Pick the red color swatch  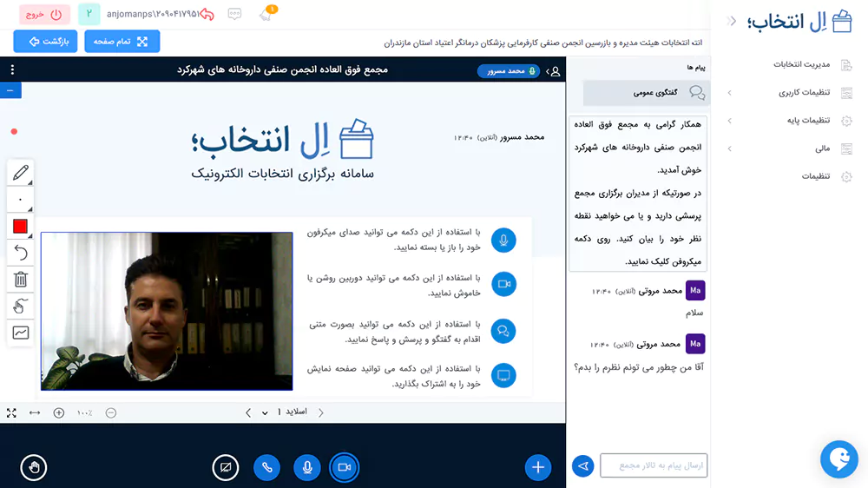pyautogui.click(x=21, y=227)
